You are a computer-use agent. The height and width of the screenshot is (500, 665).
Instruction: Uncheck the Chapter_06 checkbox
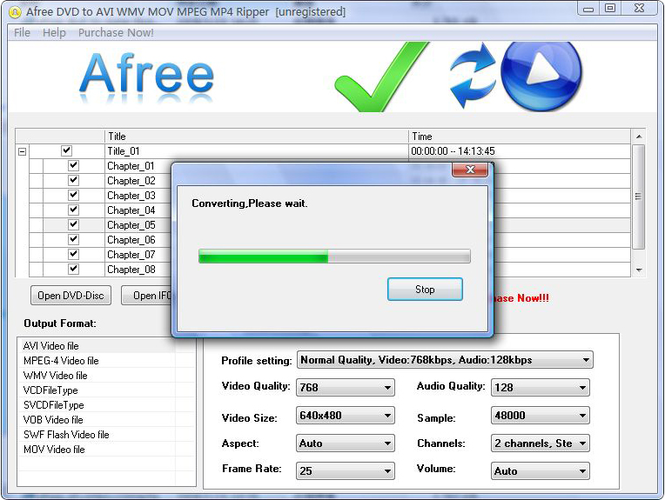tap(73, 240)
